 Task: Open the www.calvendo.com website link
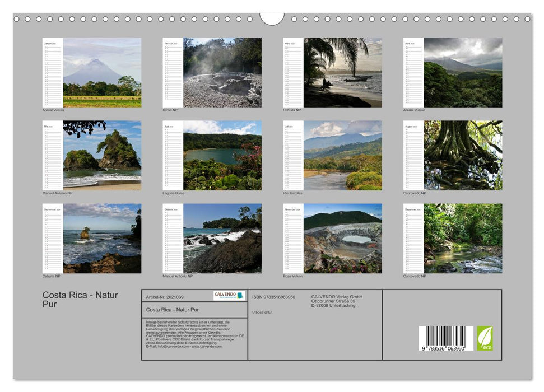point(207,346)
